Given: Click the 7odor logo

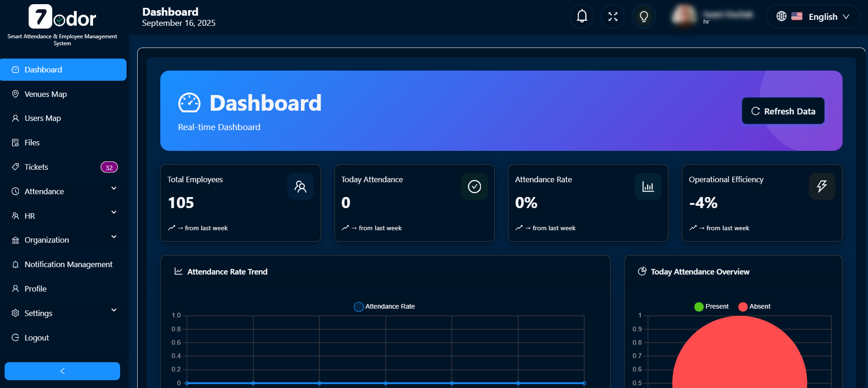Looking at the screenshot, I should coord(62,18).
